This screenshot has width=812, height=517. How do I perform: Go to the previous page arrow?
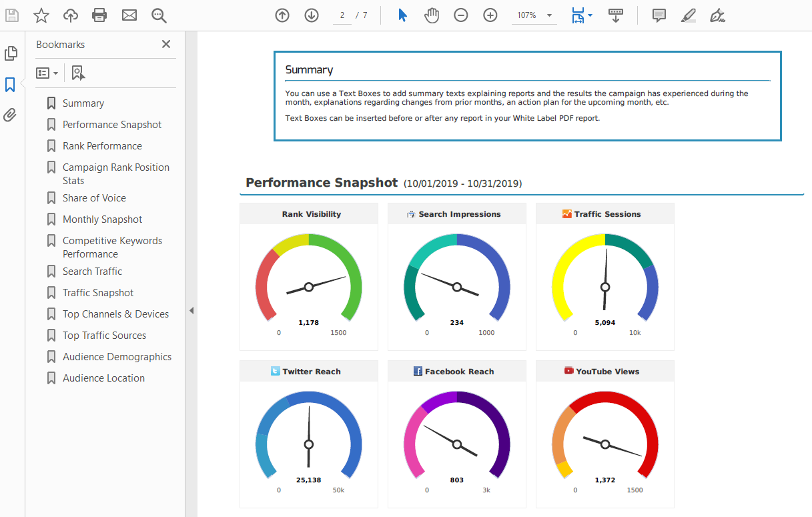click(x=282, y=15)
